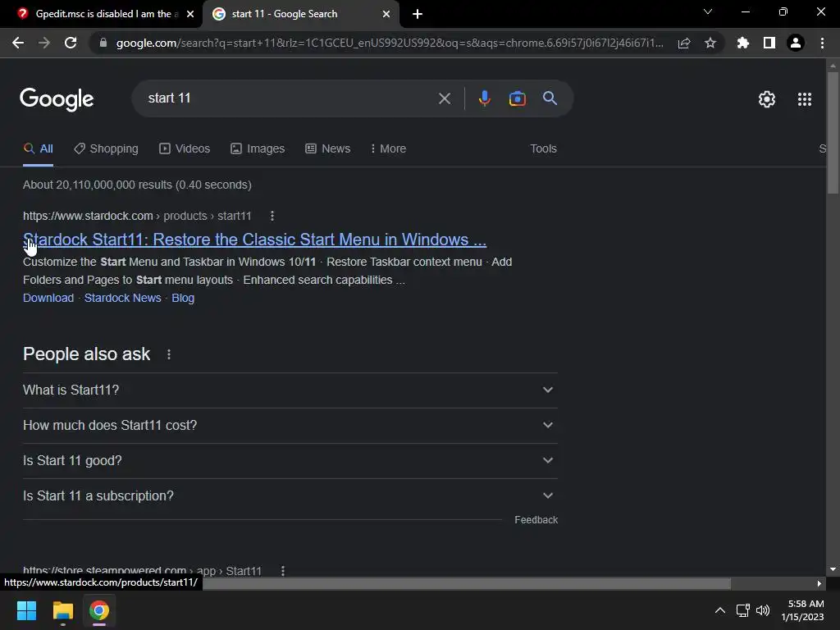Click the scrollbar up arrow

833,66
